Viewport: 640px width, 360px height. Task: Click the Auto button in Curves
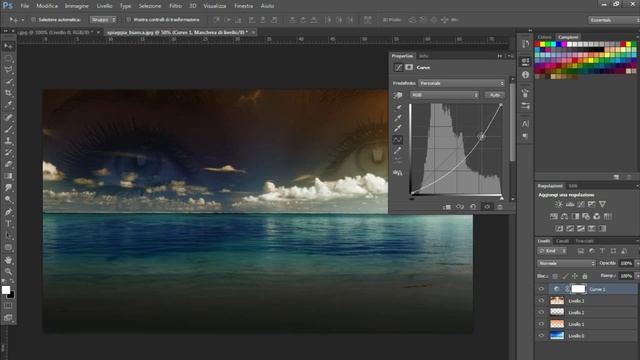[x=495, y=95]
